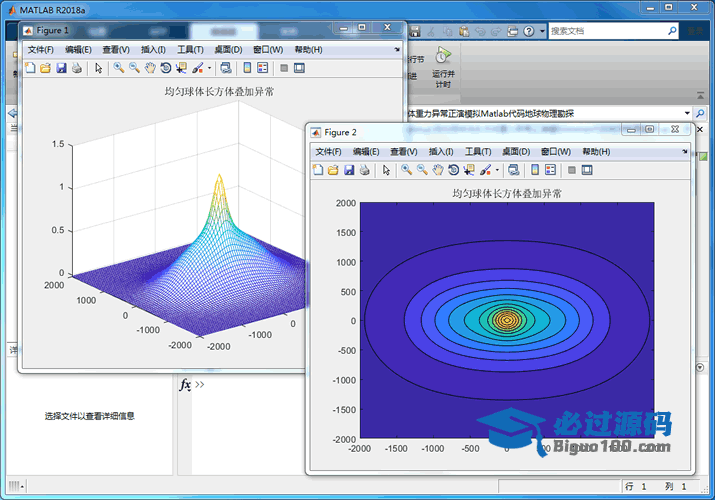The width and height of the screenshot is (715, 500).
Task: Expand help dropdown arrow beside question mark
Action: [542, 31]
